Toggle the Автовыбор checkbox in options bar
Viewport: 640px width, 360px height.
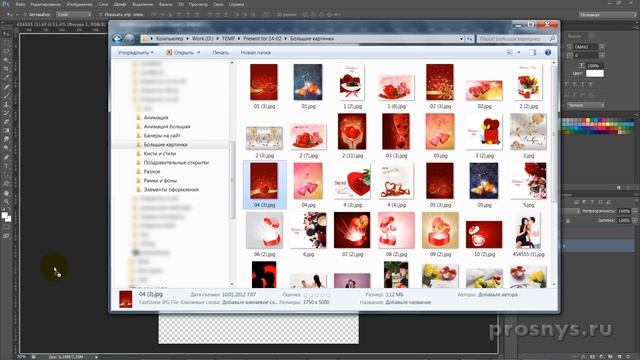[25, 15]
